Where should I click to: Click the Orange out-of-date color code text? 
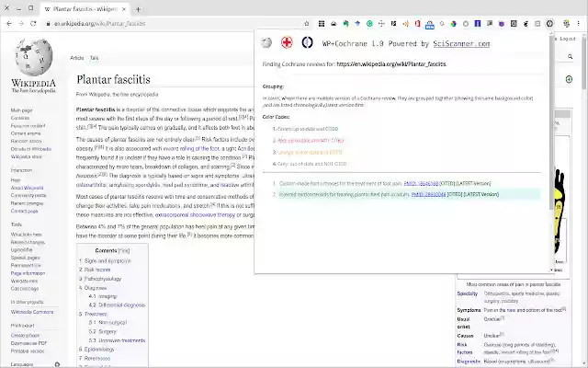pos(310,153)
